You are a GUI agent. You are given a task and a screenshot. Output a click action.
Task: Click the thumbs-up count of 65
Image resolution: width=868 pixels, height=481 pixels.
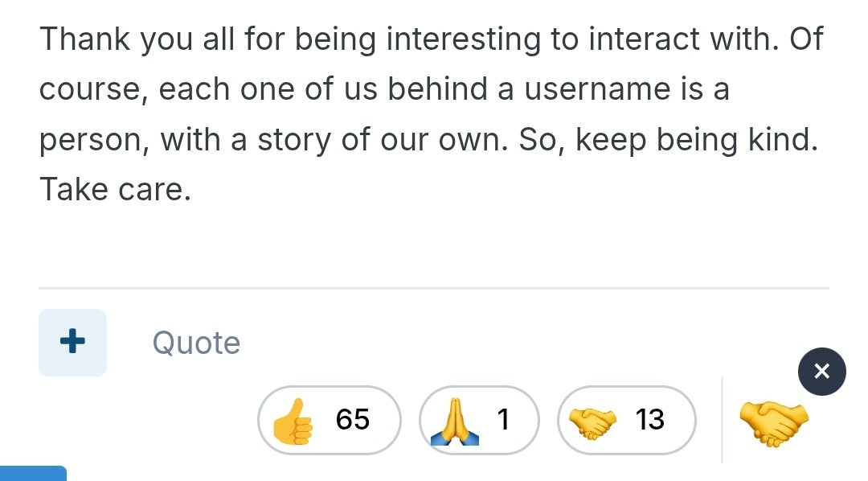pos(352,420)
